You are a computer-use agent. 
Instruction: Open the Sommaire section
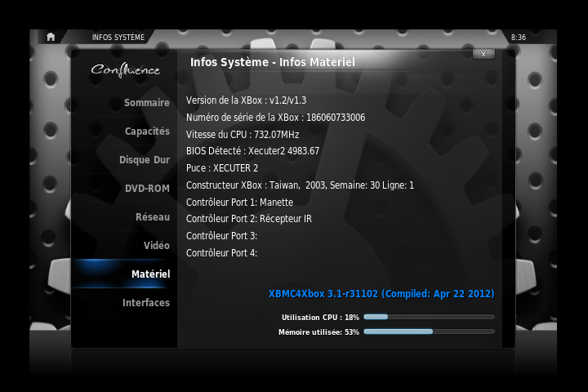coord(146,103)
